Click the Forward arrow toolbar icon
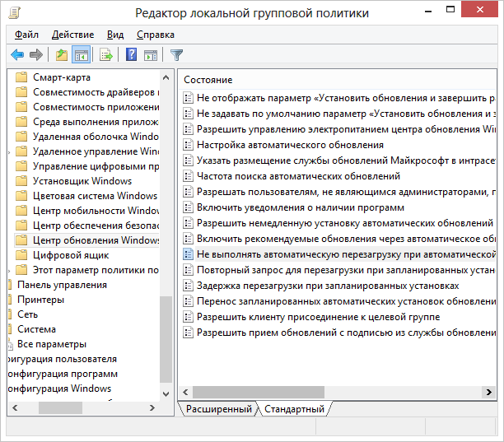The image size is (504, 442). coord(36,55)
